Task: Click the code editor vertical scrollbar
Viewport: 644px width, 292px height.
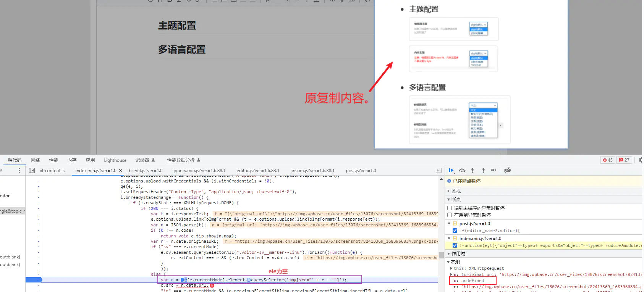Action: (441, 255)
